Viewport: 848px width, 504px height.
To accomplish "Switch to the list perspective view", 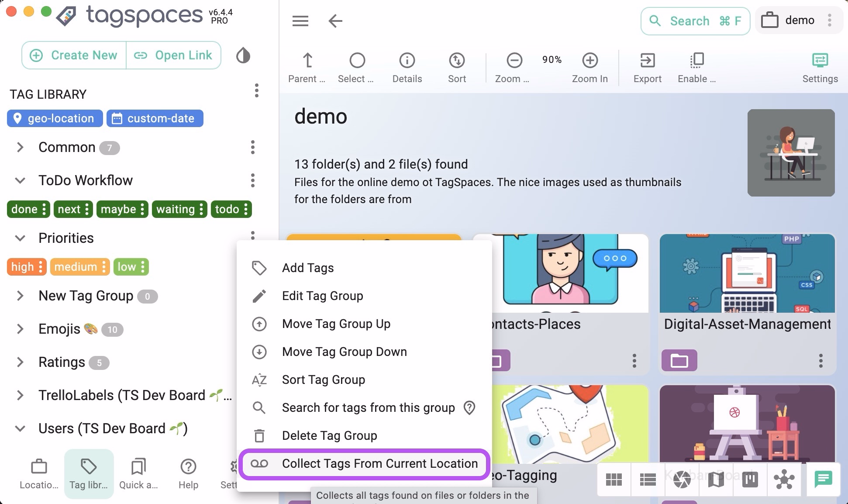I will 648,480.
